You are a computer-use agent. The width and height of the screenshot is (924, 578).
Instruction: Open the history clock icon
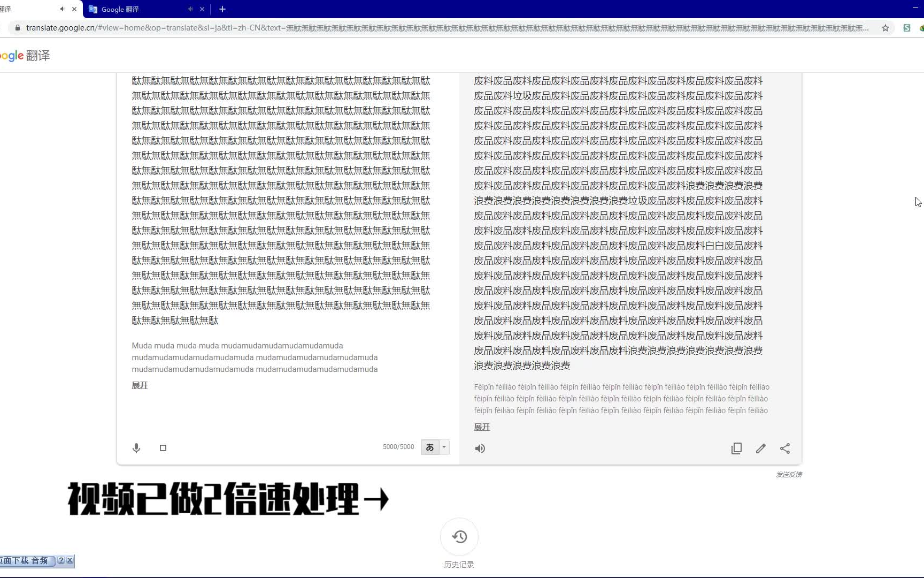point(459,537)
